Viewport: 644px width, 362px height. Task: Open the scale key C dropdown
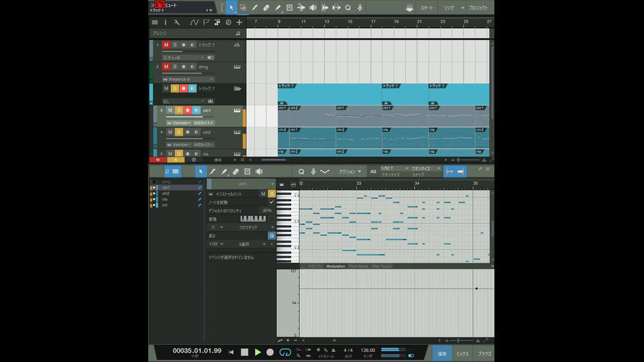click(217, 227)
